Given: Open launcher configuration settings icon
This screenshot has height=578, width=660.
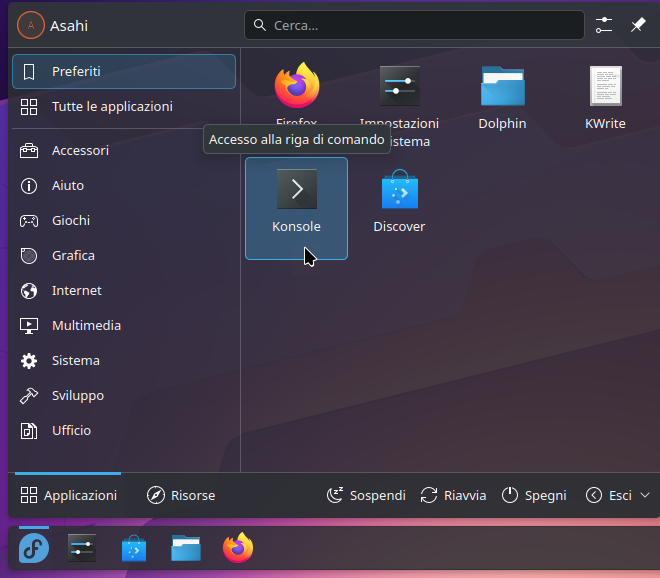Looking at the screenshot, I should click(x=604, y=25).
